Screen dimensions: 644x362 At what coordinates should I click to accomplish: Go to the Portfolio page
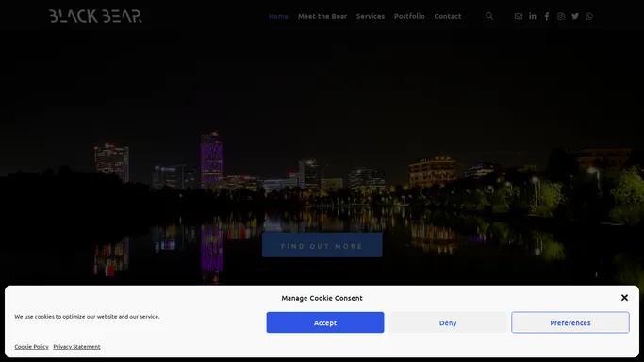[409, 16]
